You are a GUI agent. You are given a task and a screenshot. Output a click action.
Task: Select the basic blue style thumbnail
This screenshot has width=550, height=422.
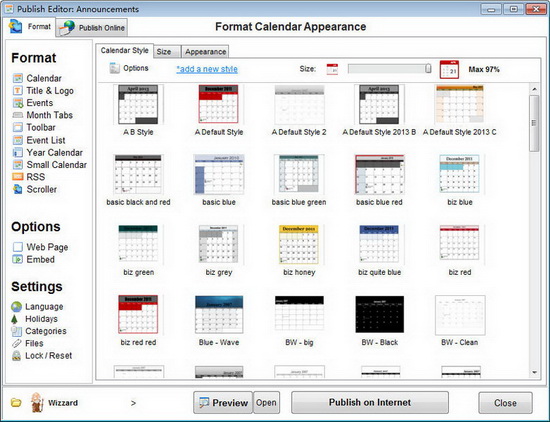(x=219, y=174)
